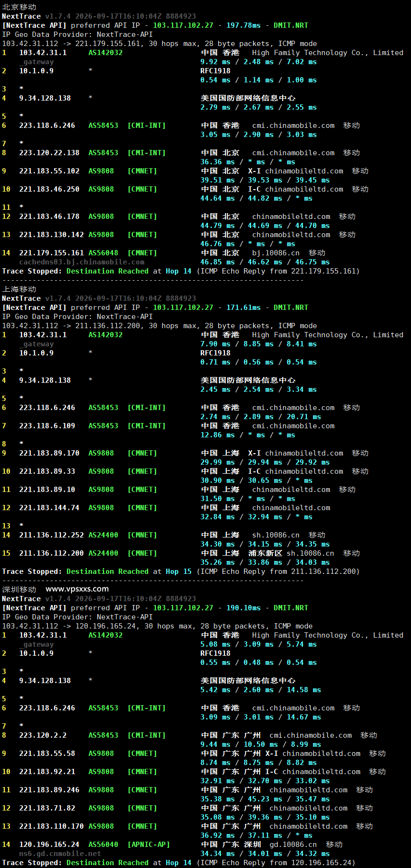Select hop IP 221.183.89.170

pyautogui.click(x=49, y=453)
